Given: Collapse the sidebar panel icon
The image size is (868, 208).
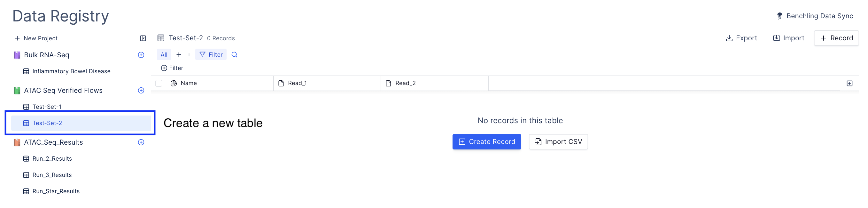Looking at the screenshot, I should click(143, 38).
